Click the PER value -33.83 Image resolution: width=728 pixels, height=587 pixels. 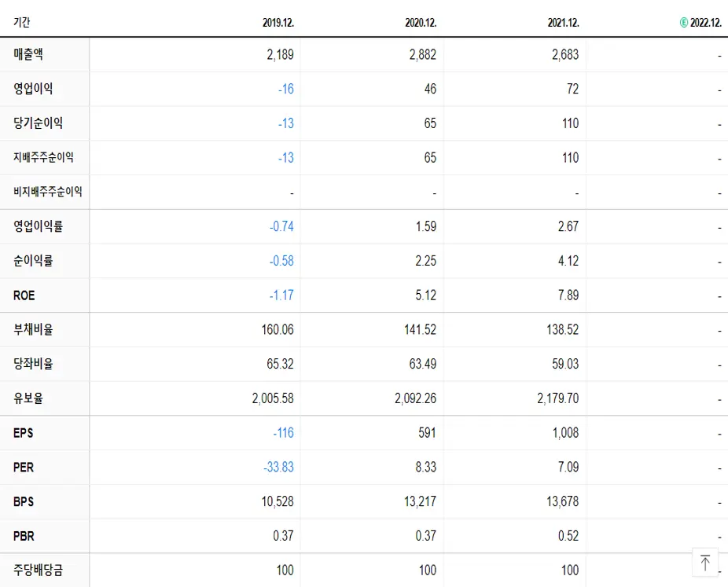coord(278,467)
